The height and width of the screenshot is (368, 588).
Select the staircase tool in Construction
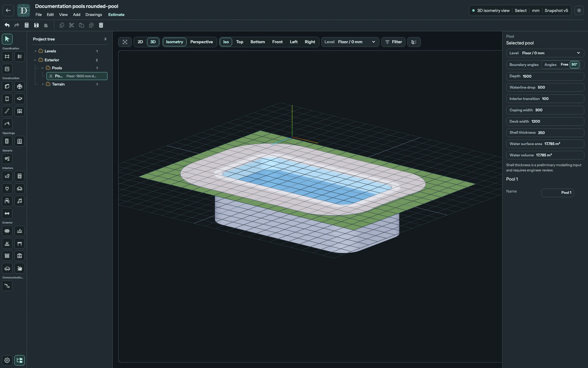(7, 111)
